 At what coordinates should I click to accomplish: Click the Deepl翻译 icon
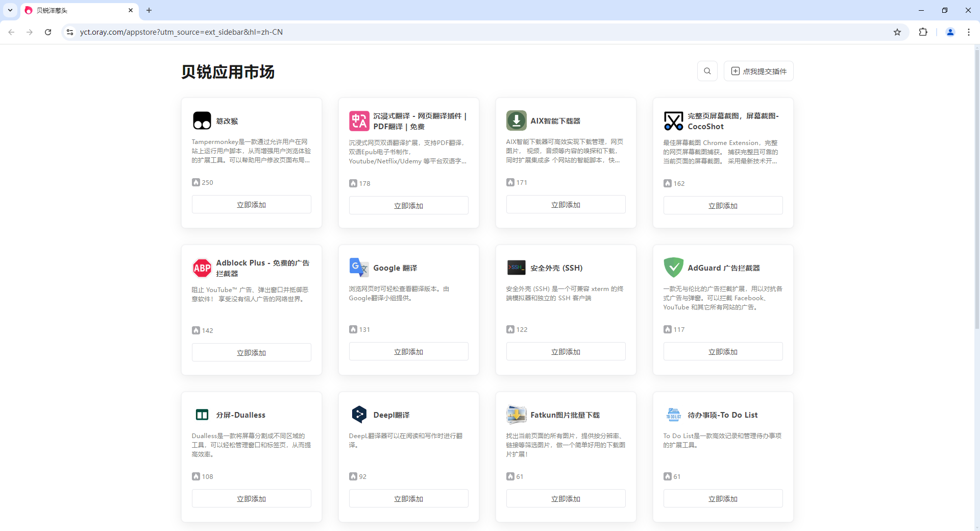pos(359,415)
